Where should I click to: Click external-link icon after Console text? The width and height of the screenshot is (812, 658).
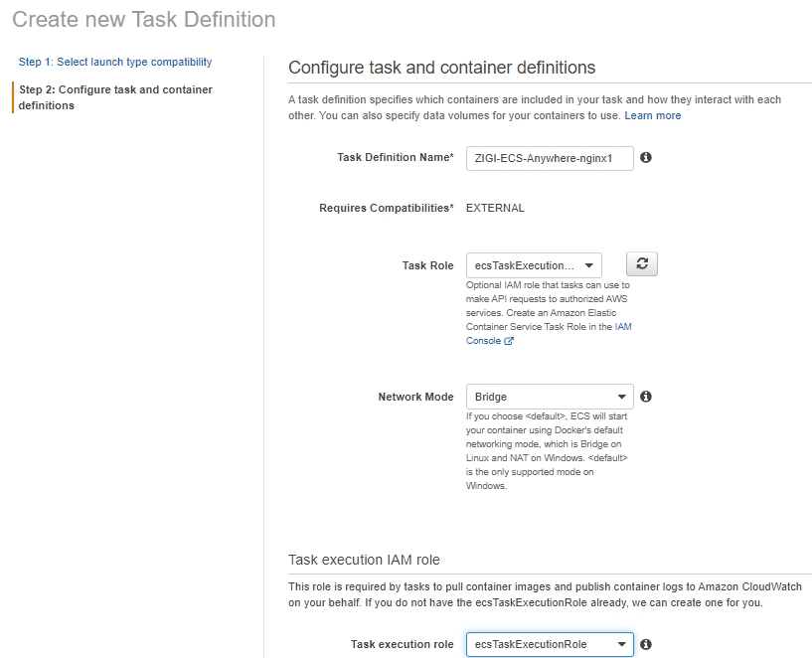509,341
